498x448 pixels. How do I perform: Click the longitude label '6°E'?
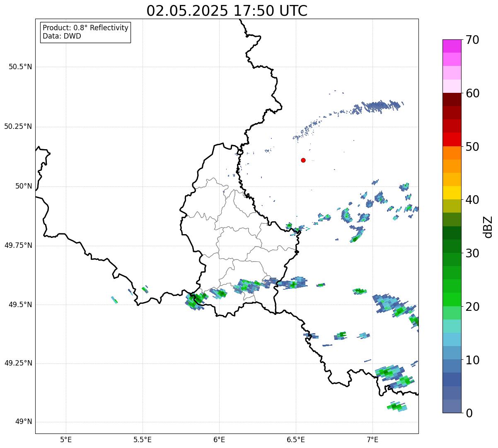click(219, 440)
